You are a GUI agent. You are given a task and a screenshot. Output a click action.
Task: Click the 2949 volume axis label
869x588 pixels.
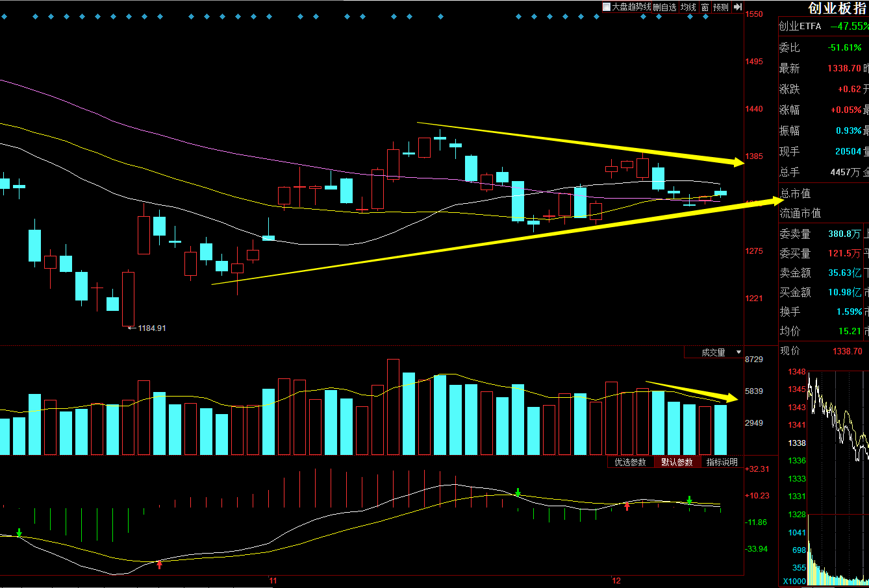pyautogui.click(x=754, y=423)
